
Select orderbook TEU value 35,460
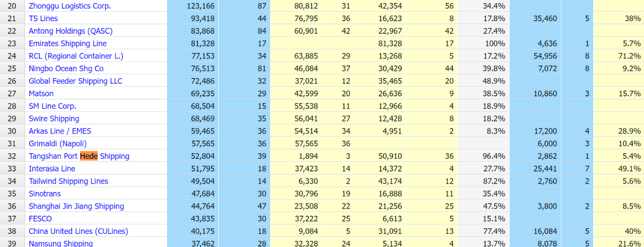[545, 19]
